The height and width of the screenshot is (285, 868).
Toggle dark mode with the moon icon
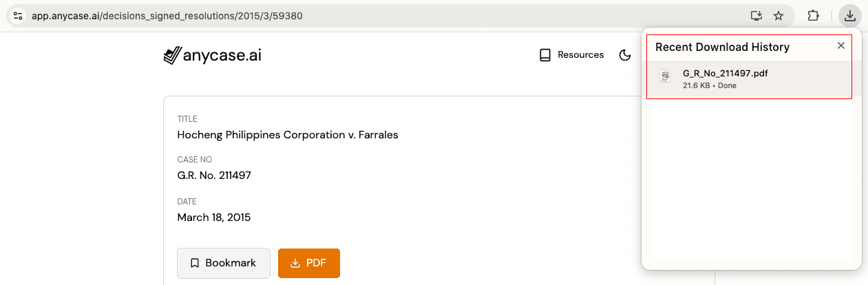tap(625, 55)
